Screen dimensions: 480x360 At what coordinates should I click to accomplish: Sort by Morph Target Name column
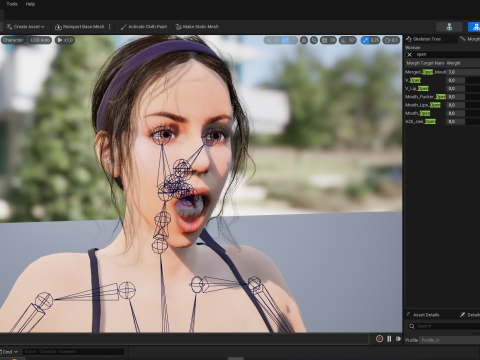[425, 63]
